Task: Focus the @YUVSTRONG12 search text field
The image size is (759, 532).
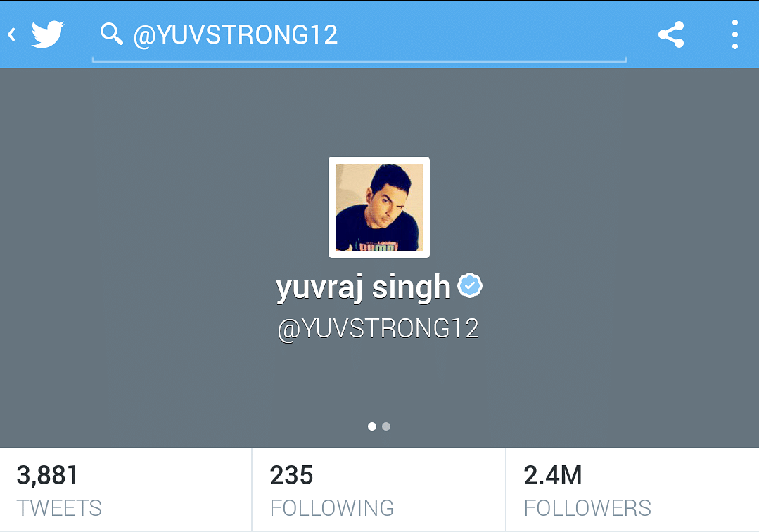Action: coord(359,35)
